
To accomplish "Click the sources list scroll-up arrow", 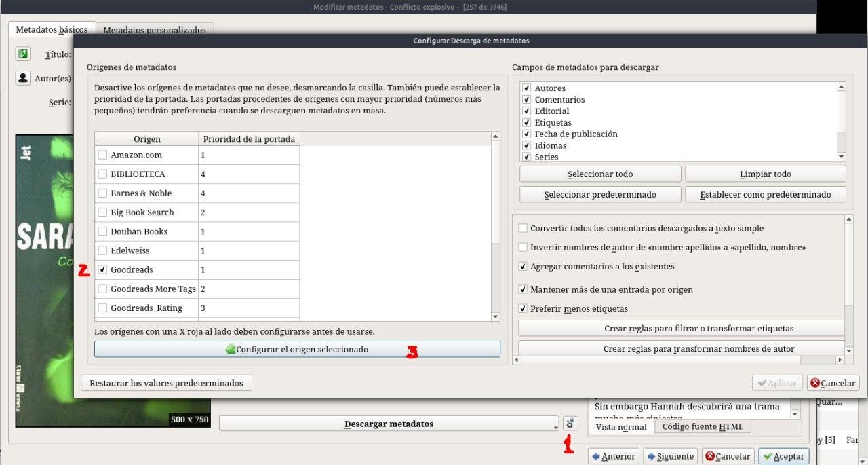I will click(495, 136).
